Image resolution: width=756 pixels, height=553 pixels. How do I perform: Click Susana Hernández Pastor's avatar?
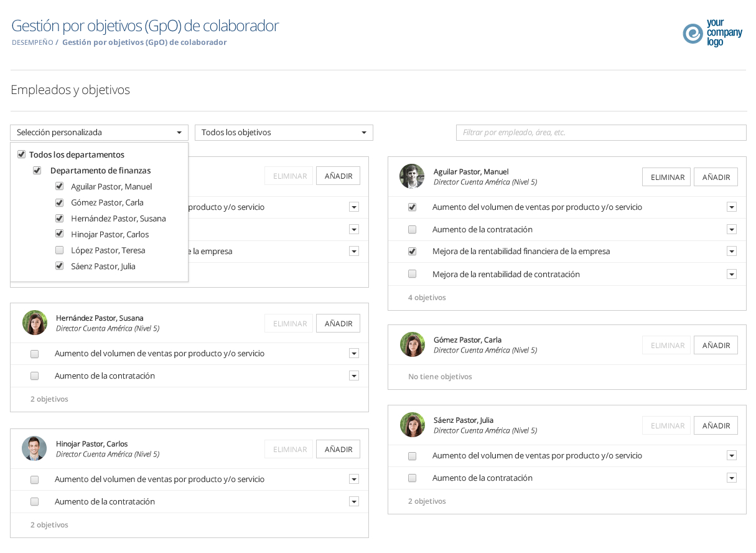tap(35, 323)
